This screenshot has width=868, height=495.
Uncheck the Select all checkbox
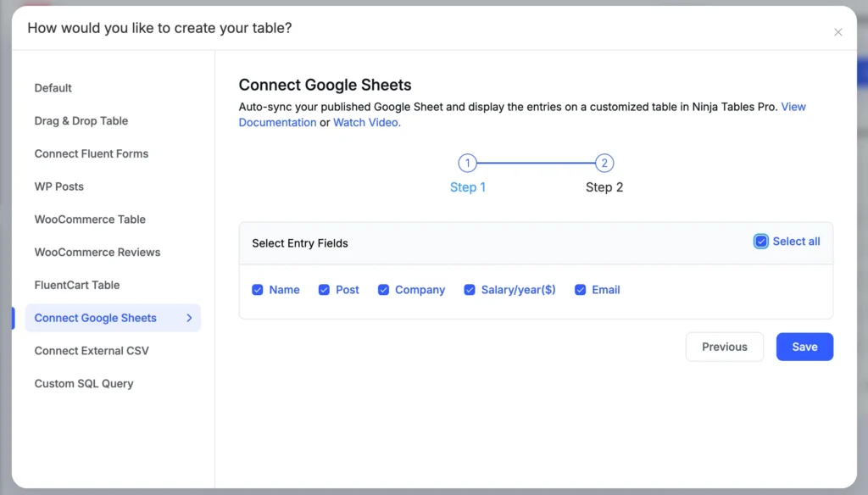coord(760,241)
